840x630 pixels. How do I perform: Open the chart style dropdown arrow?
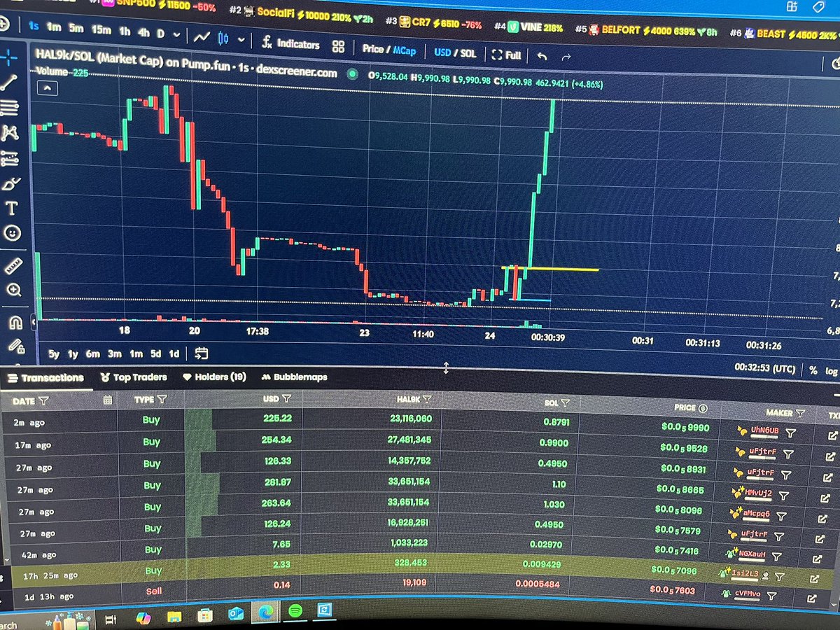[x=241, y=39]
